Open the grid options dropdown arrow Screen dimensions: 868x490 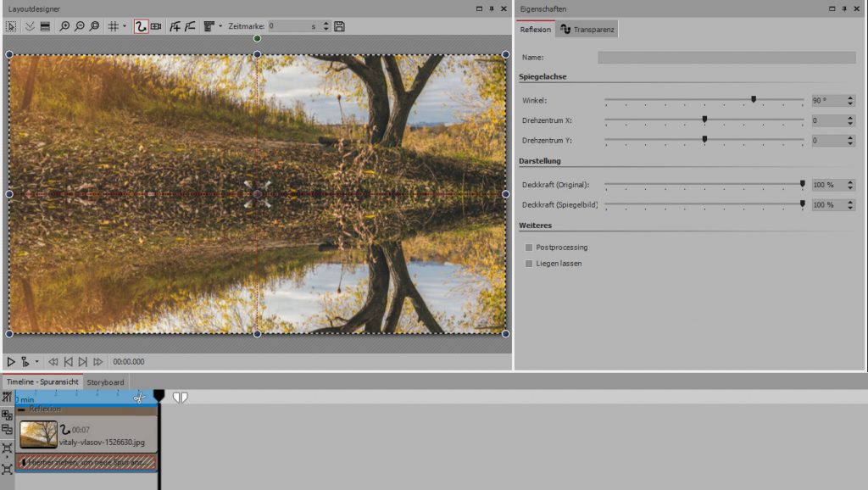(125, 27)
